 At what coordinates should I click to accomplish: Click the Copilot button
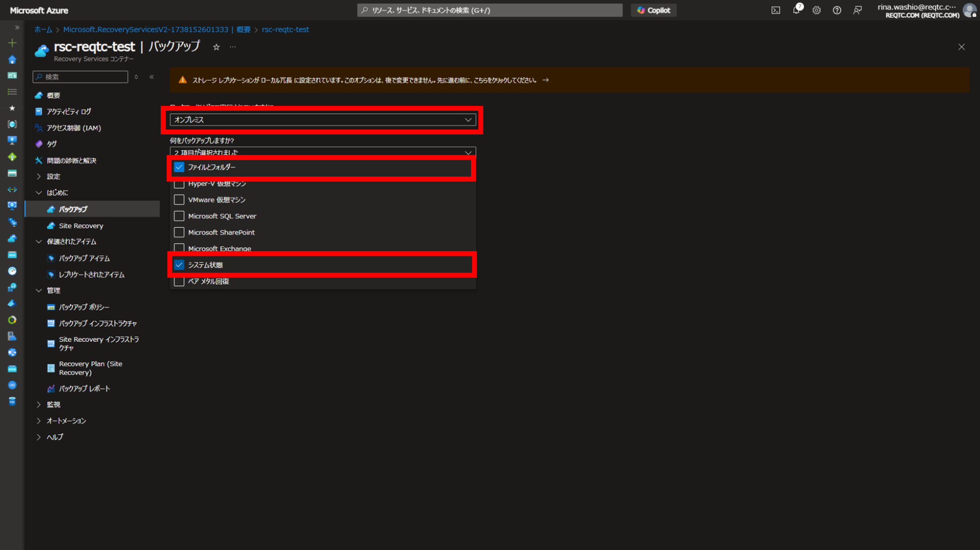pyautogui.click(x=653, y=10)
